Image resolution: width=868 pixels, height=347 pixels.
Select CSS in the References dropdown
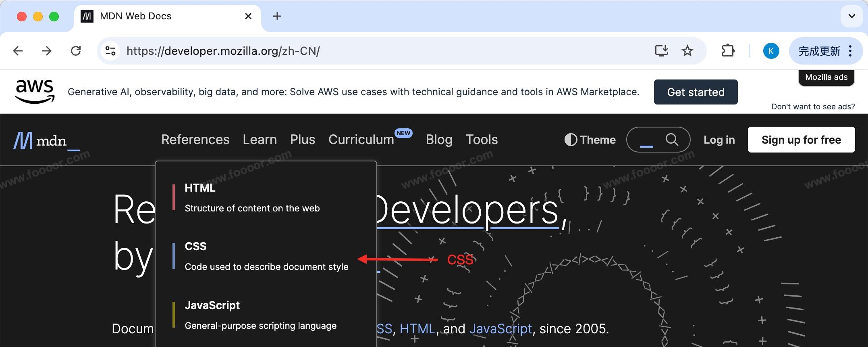point(266,256)
